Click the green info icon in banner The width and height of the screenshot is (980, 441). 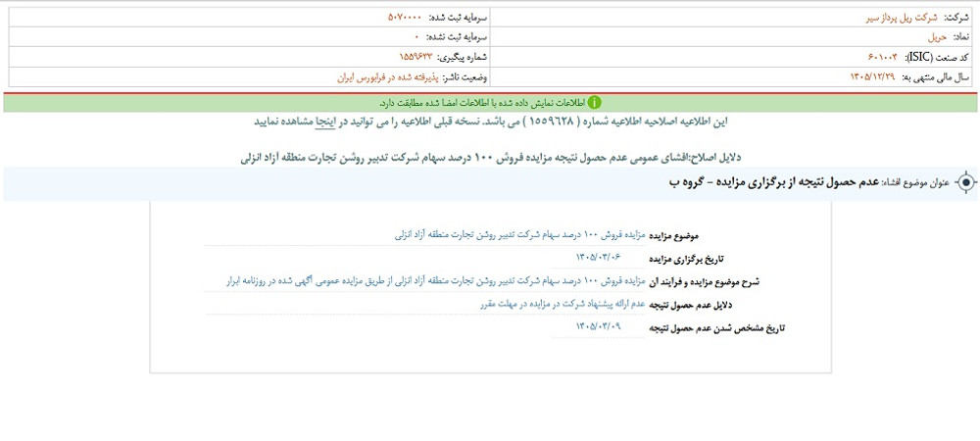[x=595, y=103]
